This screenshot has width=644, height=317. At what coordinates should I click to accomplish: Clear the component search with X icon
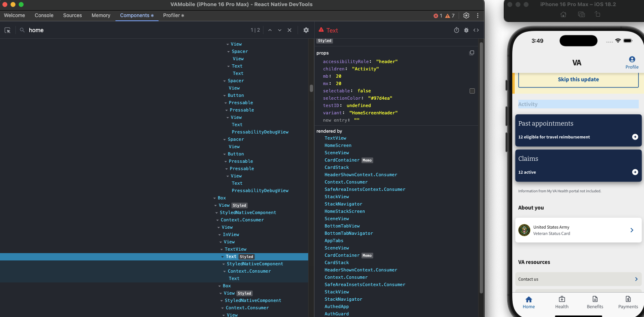pyautogui.click(x=289, y=31)
